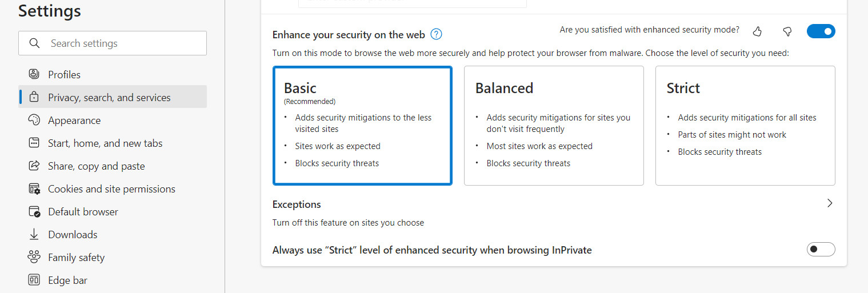868x293 pixels.
Task: Expand the Exceptions chevron arrow
Action: [830, 203]
